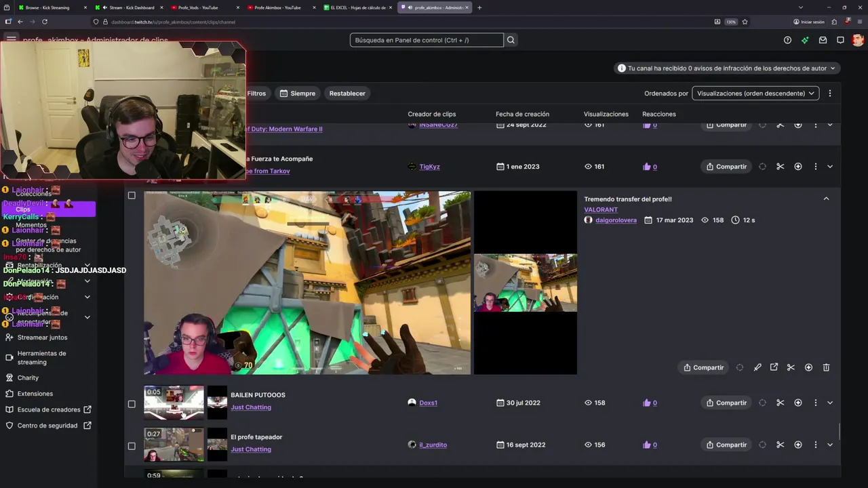Open Escuela de creadores external link
Image resolution: width=868 pixels, height=488 pixels.
[x=48, y=409]
